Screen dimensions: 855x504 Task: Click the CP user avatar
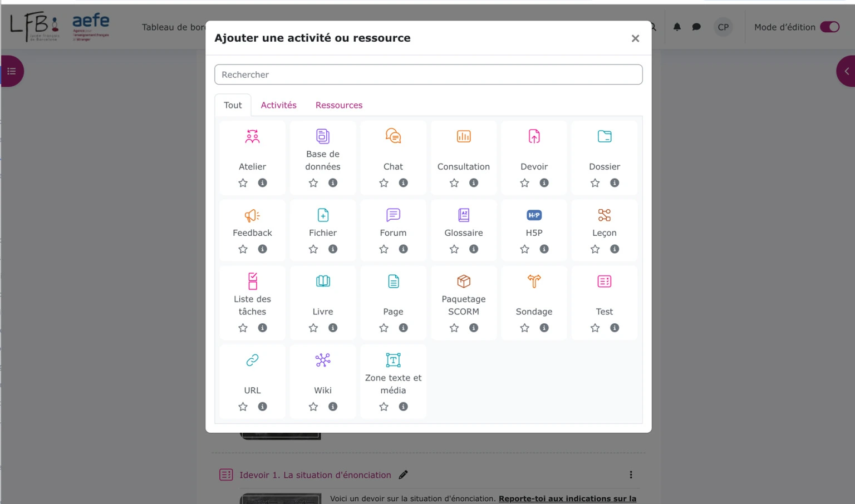coord(723,27)
